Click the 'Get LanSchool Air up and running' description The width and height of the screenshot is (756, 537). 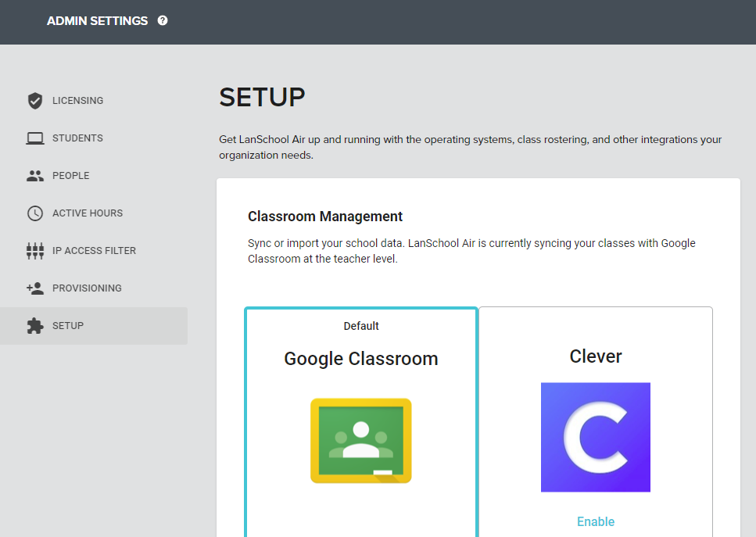[470, 147]
